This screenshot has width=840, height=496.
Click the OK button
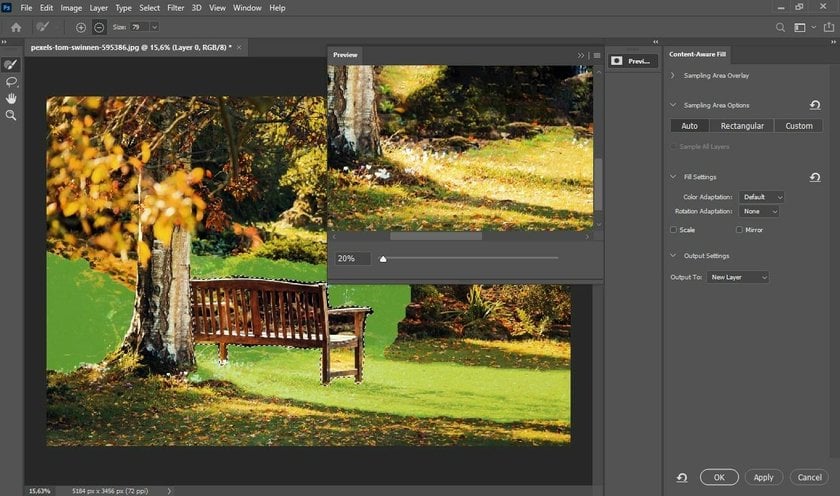click(x=719, y=477)
